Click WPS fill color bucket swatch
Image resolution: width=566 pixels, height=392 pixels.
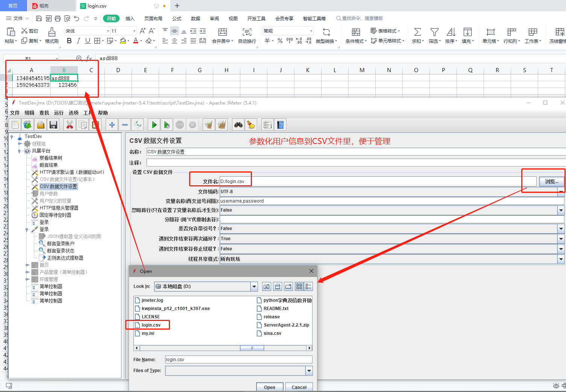[x=123, y=41]
